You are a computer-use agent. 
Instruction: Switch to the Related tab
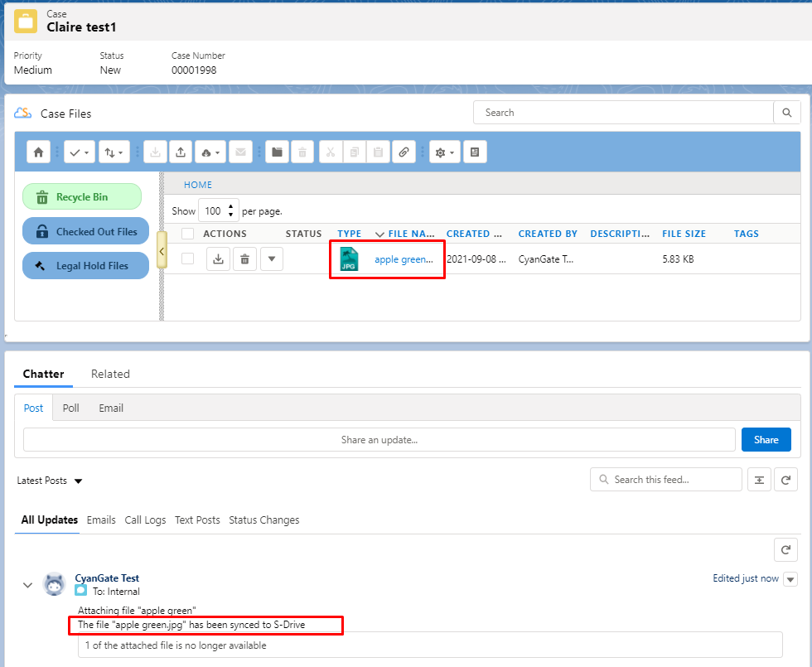point(110,374)
